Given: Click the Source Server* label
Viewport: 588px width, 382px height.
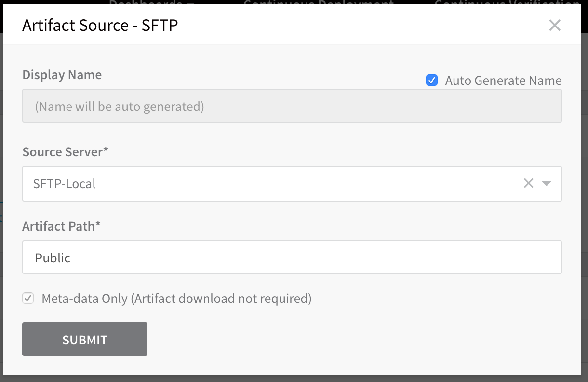Looking at the screenshot, I should tap(65, 152).
